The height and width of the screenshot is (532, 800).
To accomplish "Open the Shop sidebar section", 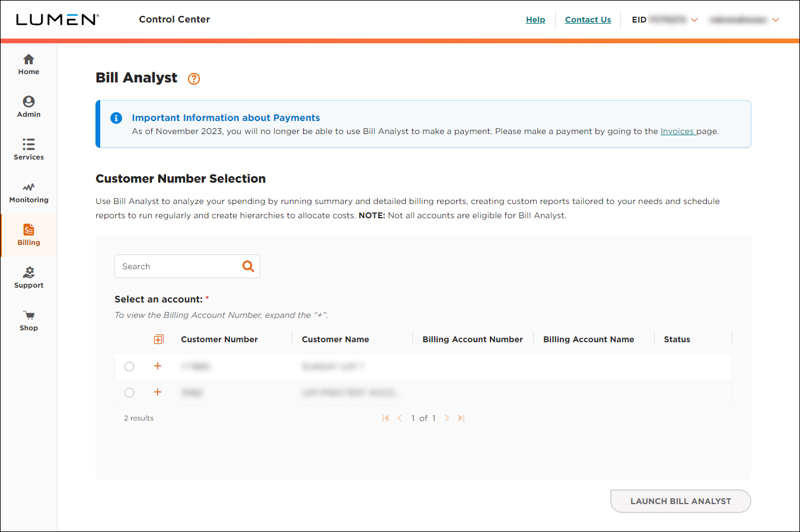I will pos(28,321).
